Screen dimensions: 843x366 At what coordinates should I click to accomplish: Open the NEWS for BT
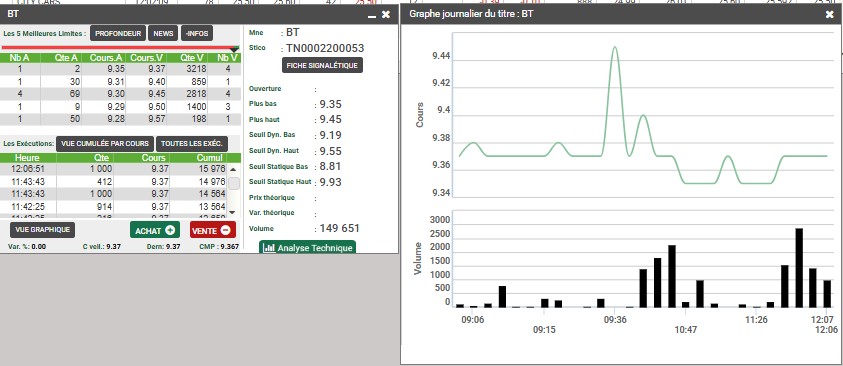click(163, 33)
